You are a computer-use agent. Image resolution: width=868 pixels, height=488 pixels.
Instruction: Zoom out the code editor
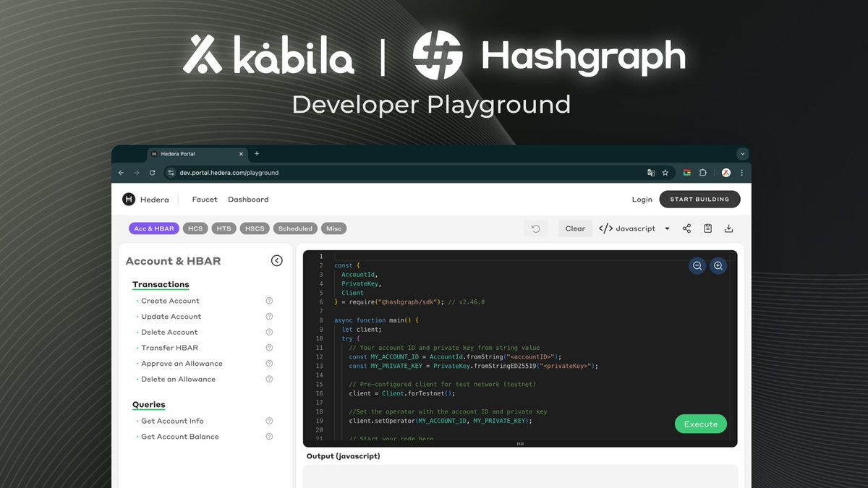pyautogui.click(x=697, y=266)
